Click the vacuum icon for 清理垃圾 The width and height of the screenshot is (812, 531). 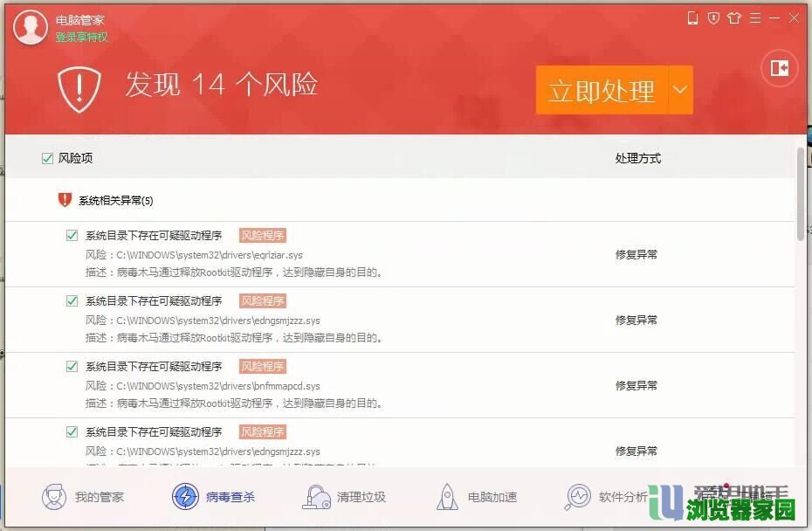tap(316, 497)
